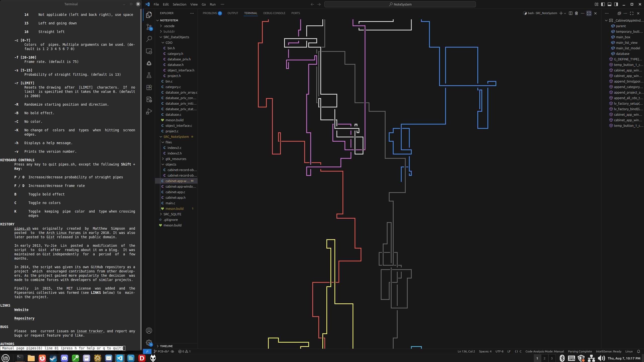Open the Run menu
Viewport: 644px width, 362px height.
[213, 4]
